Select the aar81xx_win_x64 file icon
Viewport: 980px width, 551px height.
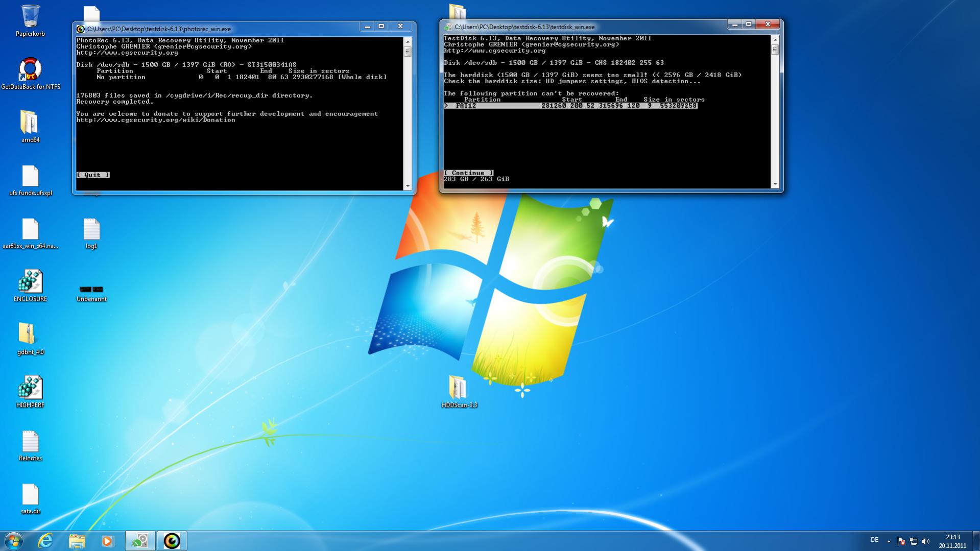(30, 233)
